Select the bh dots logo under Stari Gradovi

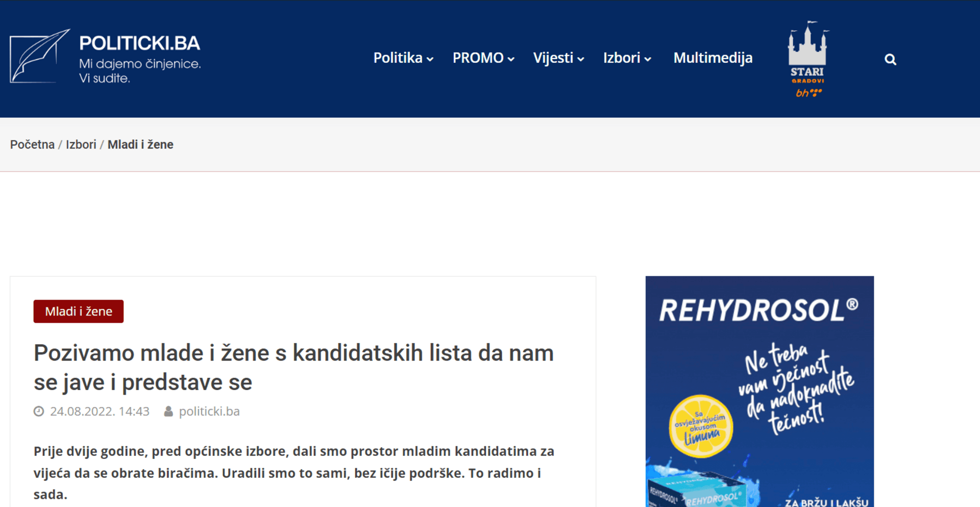pos(808,92)
